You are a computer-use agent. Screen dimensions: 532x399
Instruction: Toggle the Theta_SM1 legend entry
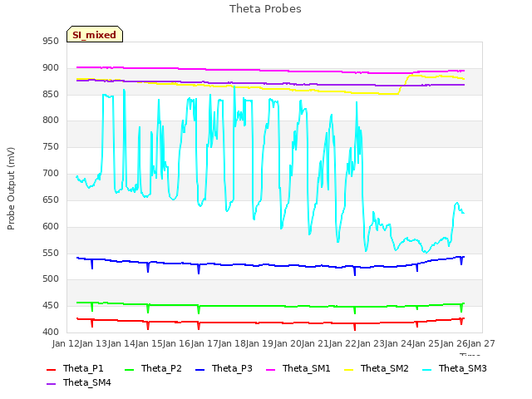click(298, 368)
